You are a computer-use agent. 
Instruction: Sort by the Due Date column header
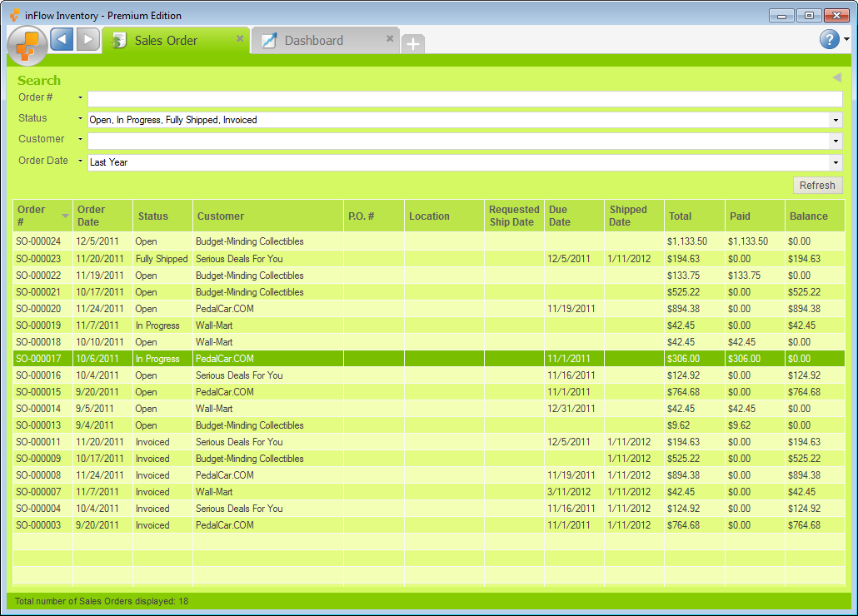point(575,216)
